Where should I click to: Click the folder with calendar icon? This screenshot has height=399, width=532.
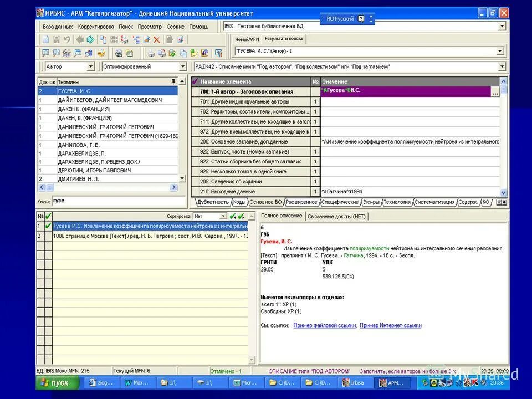(129, 53)
